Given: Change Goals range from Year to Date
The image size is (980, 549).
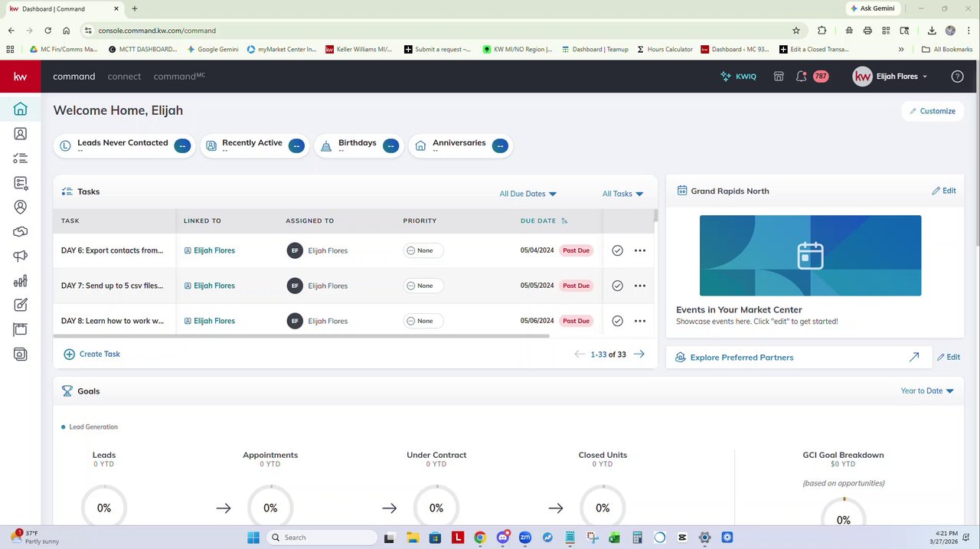Looking at the screenshot, I should [x=927, y=391].
